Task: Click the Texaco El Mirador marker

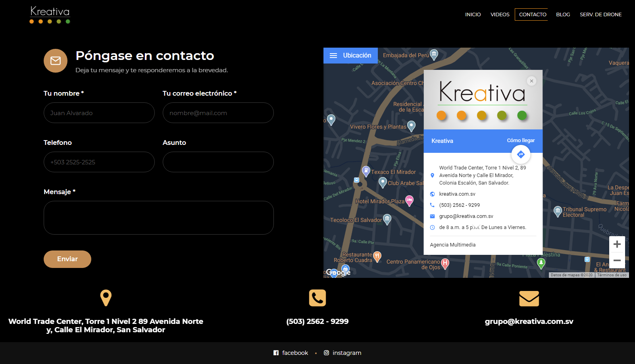Action: 366,171
